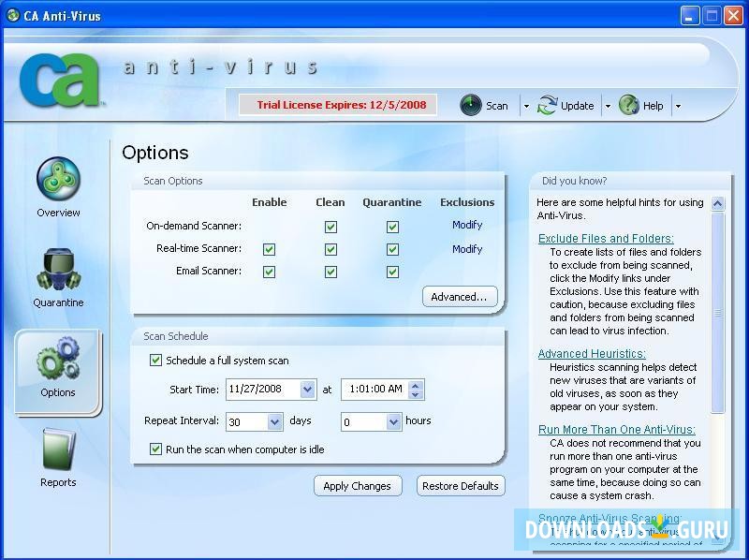Uncheck Run the scan when computer is idle
Viewport: 749px width, 560px height.
[x=155, y=449]
